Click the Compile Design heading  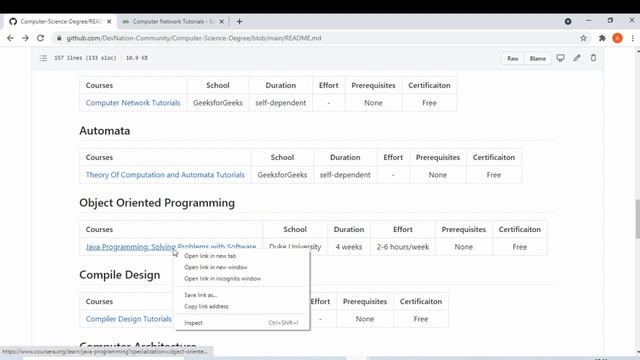[120, 275]
